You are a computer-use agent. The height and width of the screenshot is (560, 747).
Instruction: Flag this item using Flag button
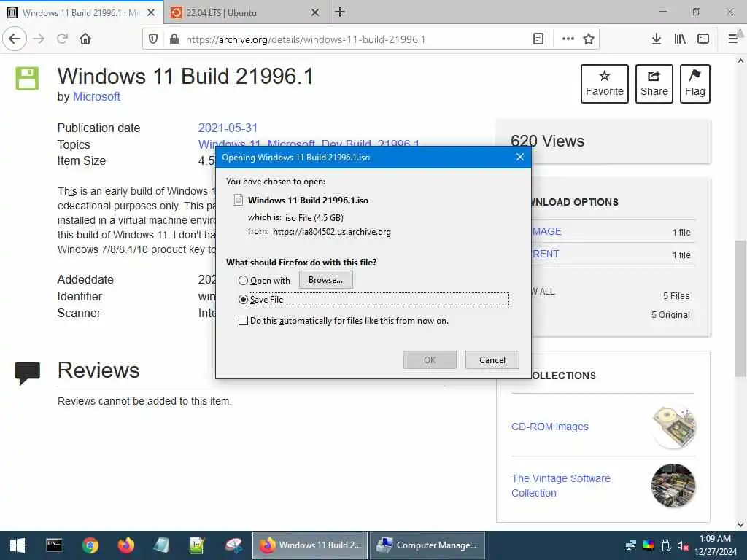tap(694, 84)
